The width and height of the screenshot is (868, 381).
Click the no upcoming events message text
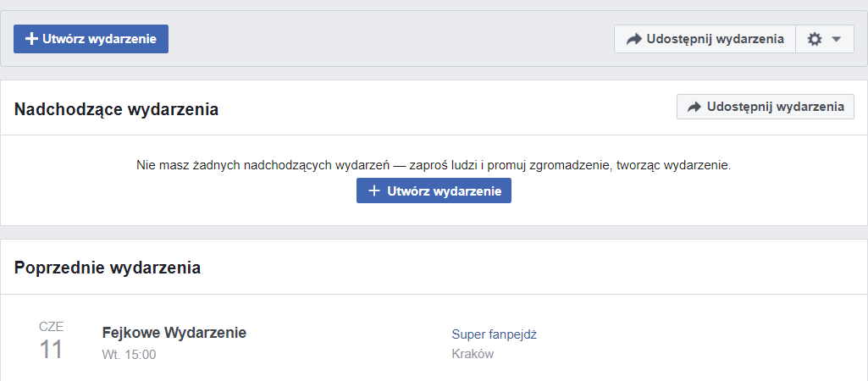(434, 166)
